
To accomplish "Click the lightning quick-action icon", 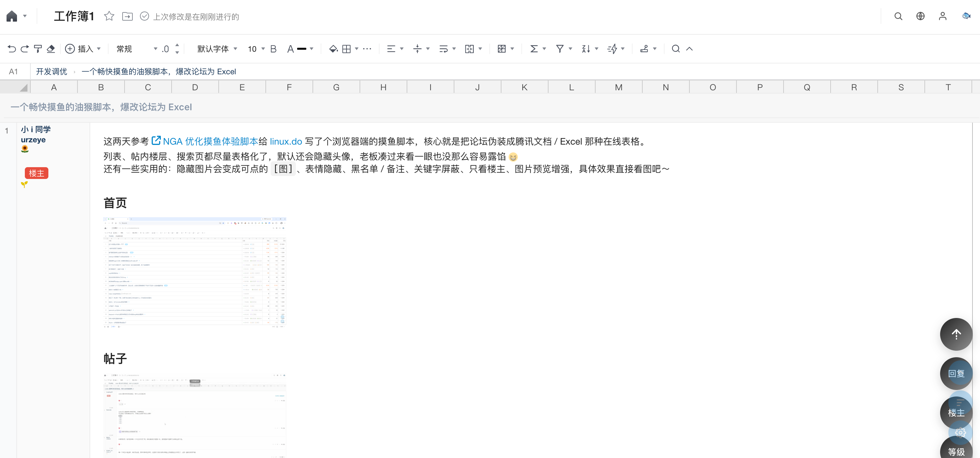I will [612, 49].
